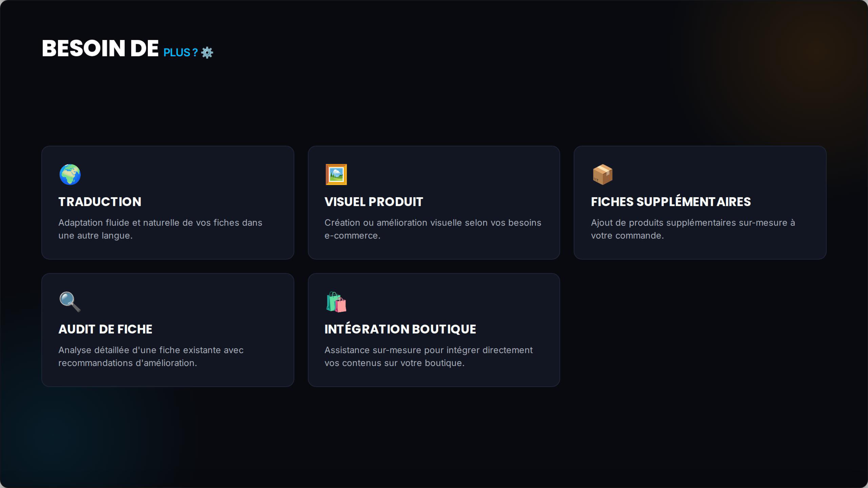The image size is (868, 488).
Task: Click the BESOIN DE title
Action: point(100,48)
